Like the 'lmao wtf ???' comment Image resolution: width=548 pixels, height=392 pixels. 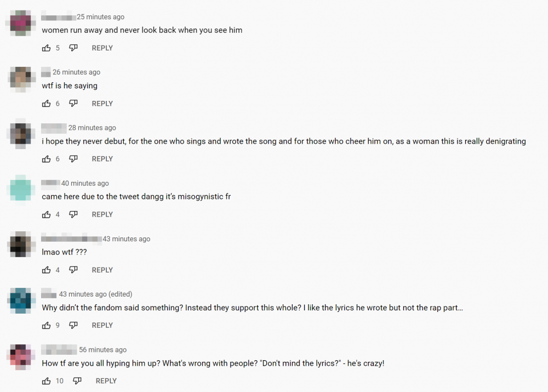46,270
